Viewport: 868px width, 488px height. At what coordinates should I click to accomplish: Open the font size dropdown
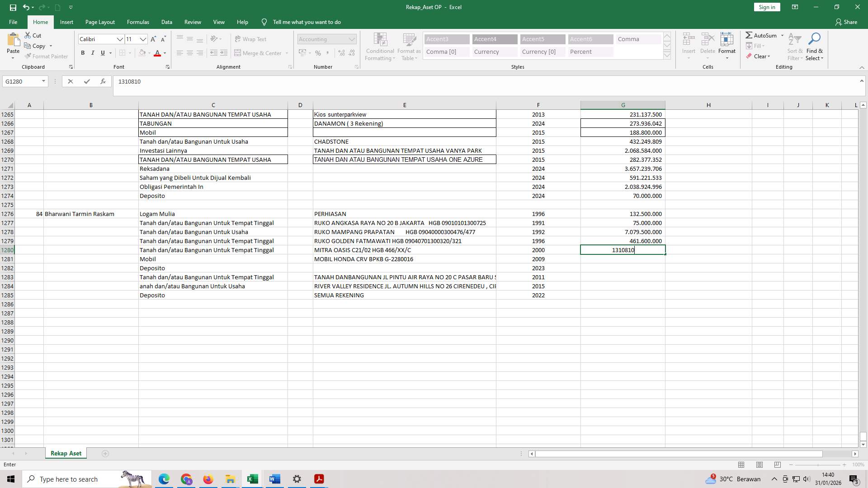pyautogui.click(x=143, y=39)
